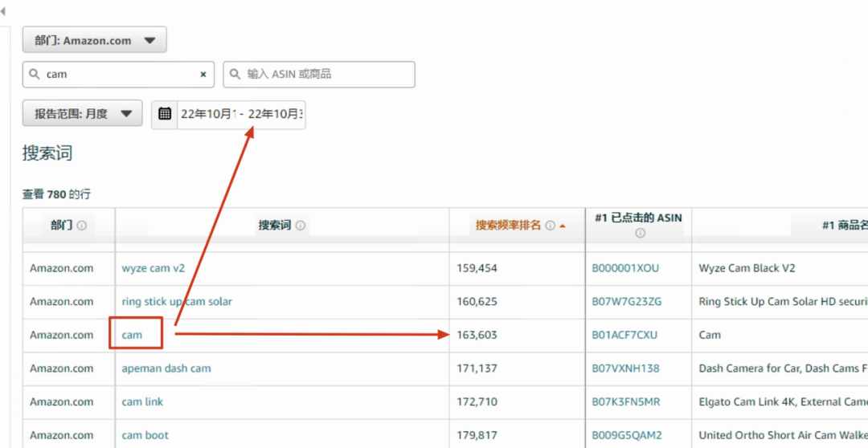
Task: Open the apeman dash cam term
Action: click(x=166, y=369)
